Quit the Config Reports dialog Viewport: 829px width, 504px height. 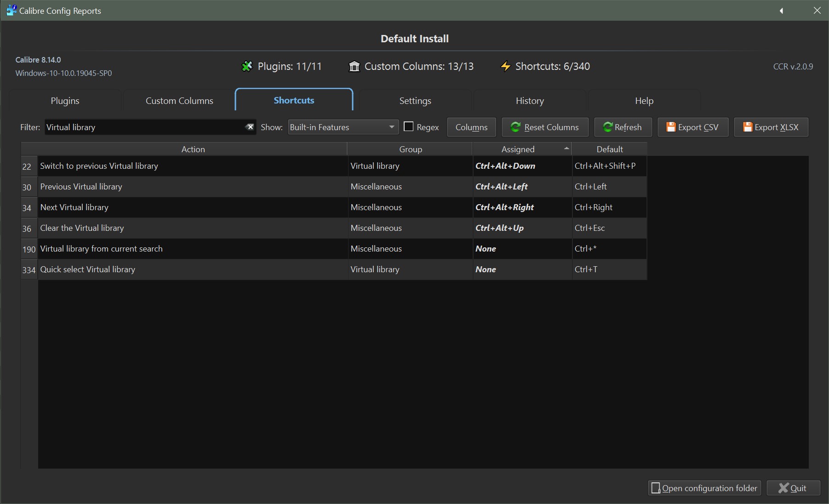[x=793, y=488]
